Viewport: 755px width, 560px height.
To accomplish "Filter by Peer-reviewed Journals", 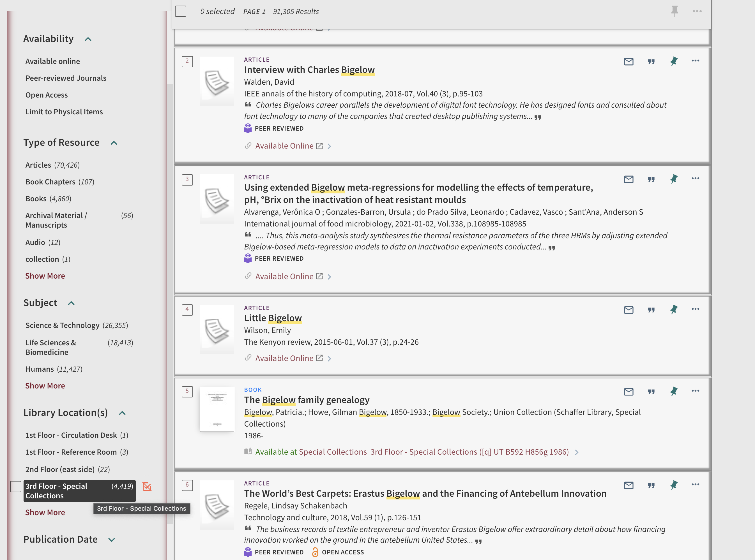I will 66,78.
